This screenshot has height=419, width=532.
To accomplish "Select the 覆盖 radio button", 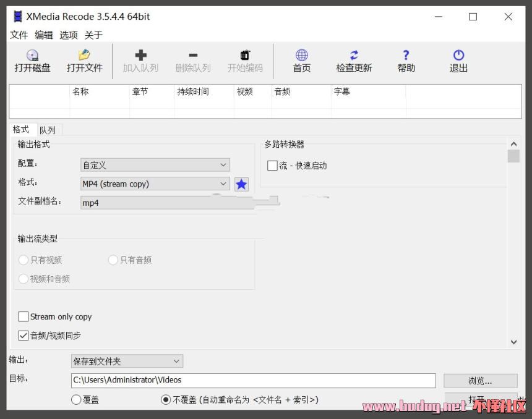I will tap(76, 400).
